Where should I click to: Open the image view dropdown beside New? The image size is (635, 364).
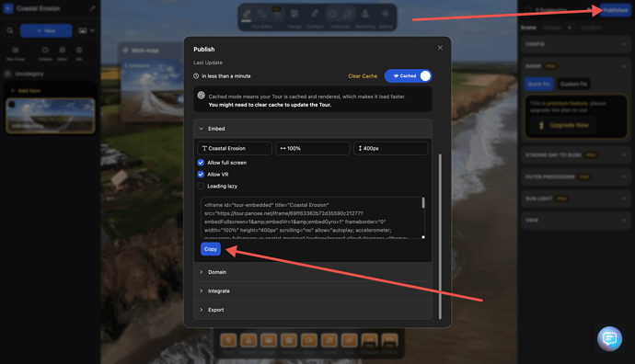[87, 30]
